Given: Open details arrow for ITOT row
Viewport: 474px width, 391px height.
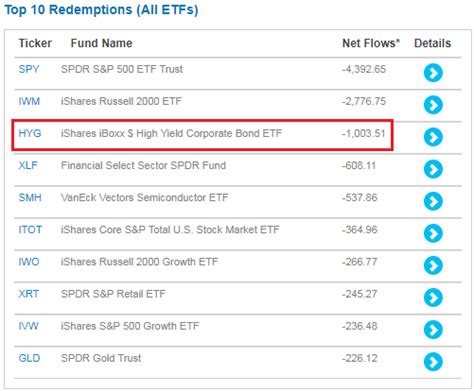Looking at the screenshot, I should click(433, 233).
